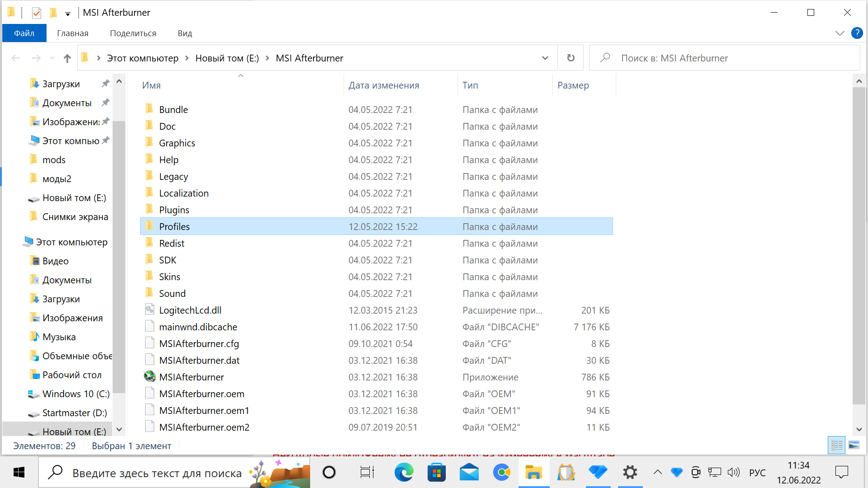Click the Windows taskbar search box

174,473
